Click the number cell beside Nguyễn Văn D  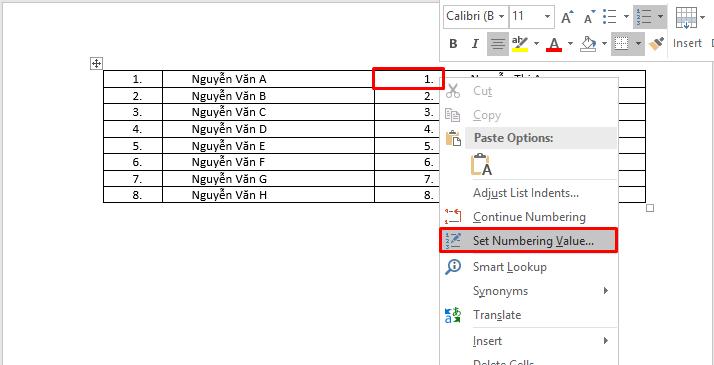pos(133,129)
